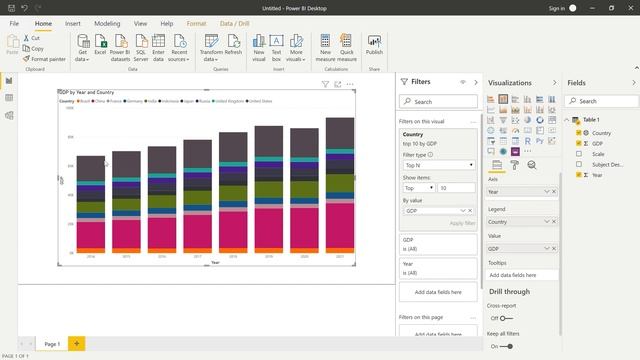640x360 pixels.
Task: Choose the Donut chart visualization
Action: [540, 120]
